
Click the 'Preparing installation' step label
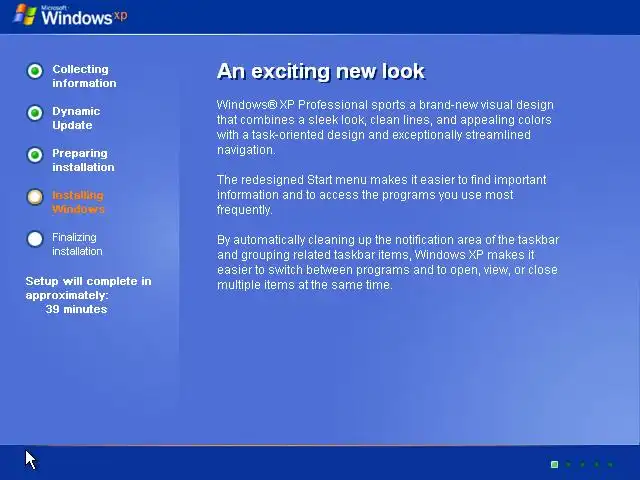tap(83, 160)
